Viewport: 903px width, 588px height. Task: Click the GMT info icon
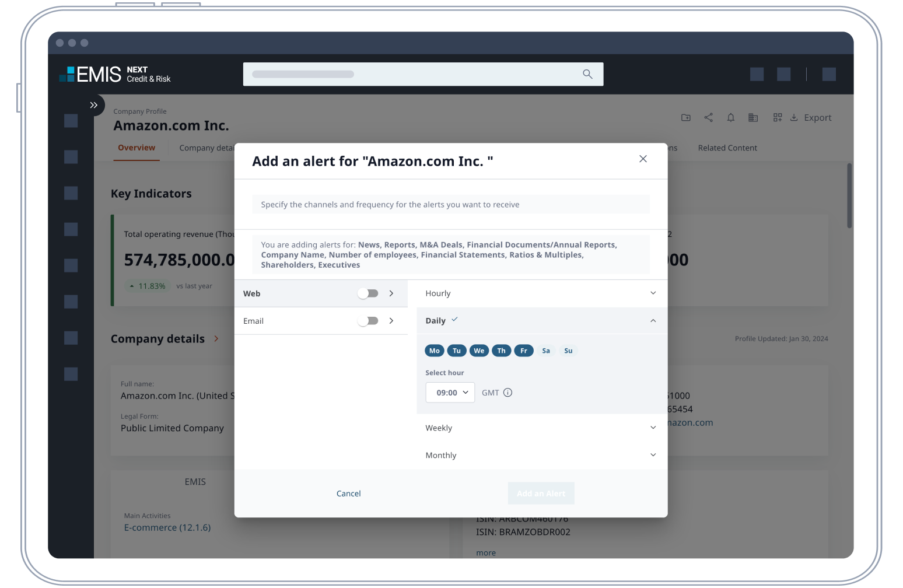pos(508,393)
